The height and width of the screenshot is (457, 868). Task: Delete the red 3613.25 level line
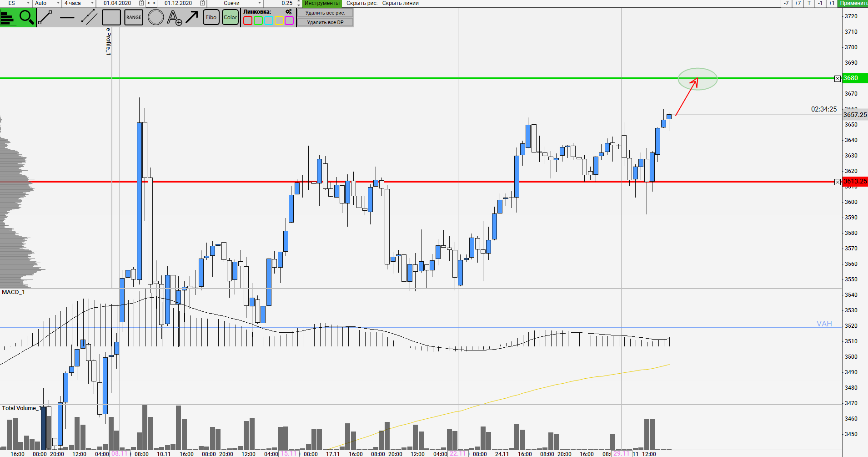[x=838, y=182]
